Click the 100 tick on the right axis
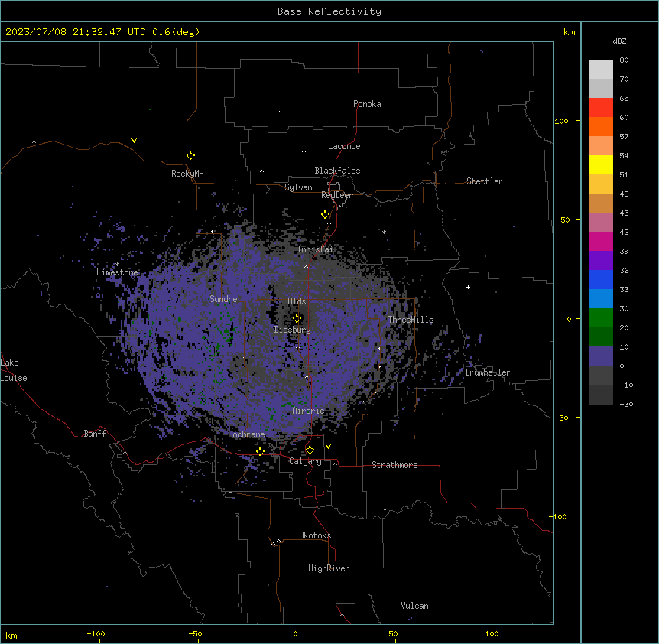This screenshot has height=644, width=659. pos(561,121)
